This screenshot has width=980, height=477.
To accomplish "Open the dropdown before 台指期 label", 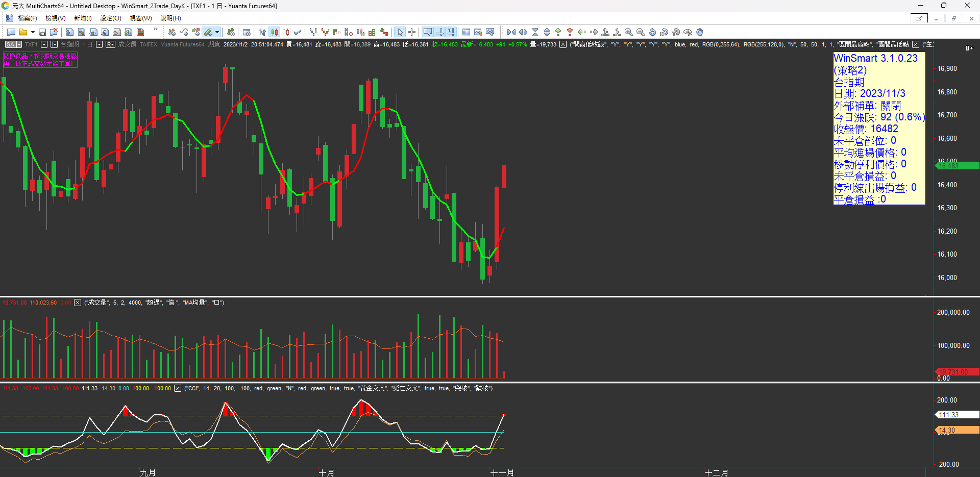I will click(54, 44).
